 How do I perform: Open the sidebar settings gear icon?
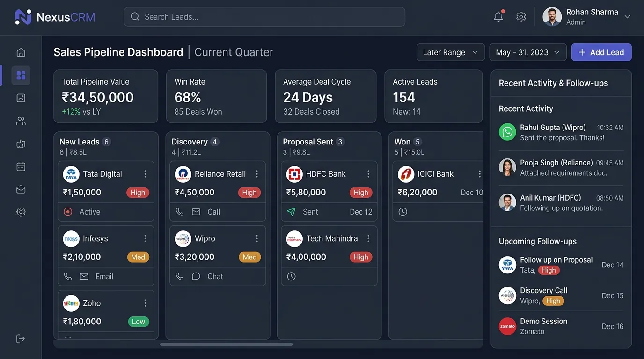pos(21,212)
